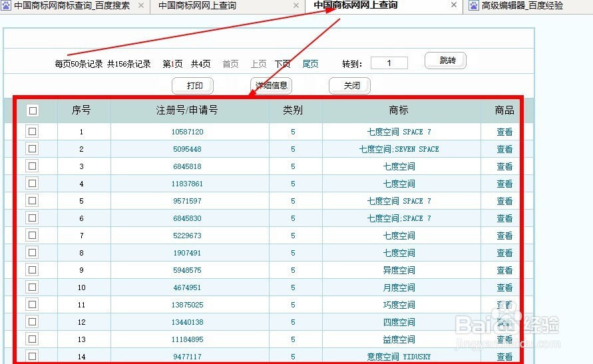Check the box for row 12

pos(32,322)
